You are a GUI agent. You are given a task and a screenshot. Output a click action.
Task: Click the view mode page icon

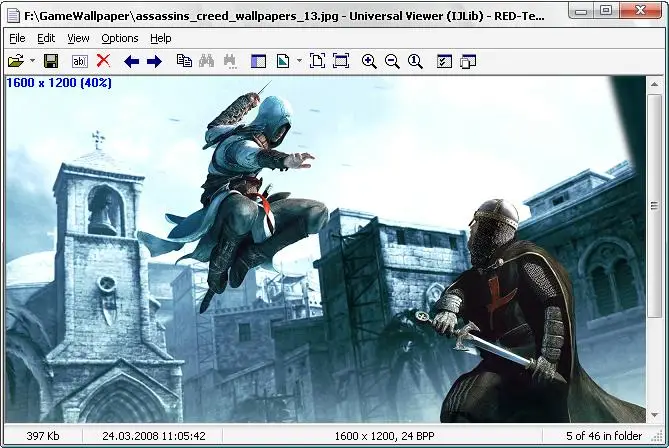(282, 61)
